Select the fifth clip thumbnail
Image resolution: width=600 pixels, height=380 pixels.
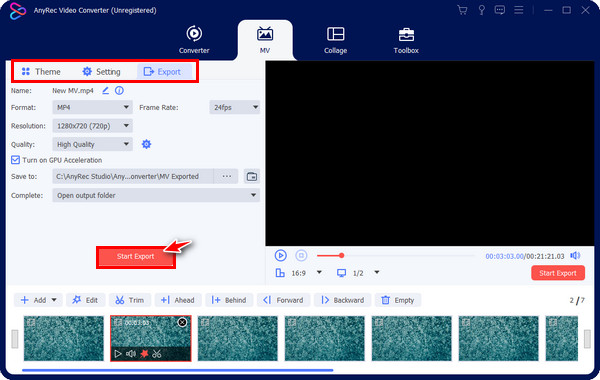click(x=411, y=338)
